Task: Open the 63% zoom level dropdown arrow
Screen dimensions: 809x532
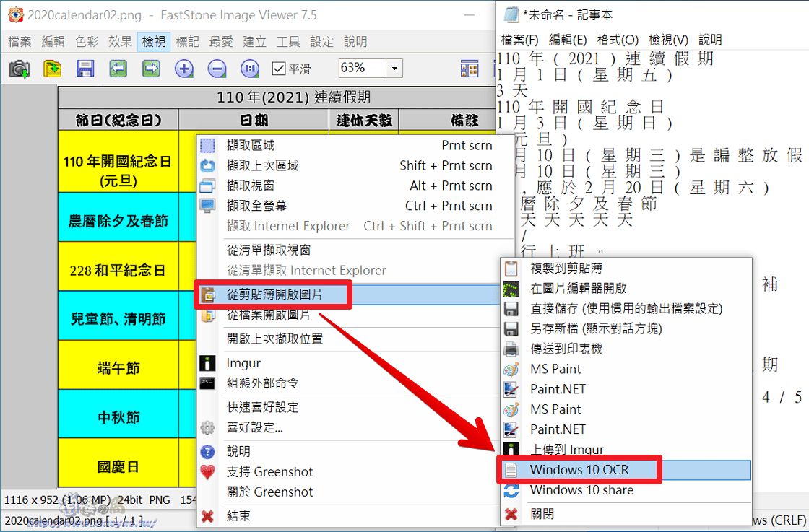Action: [394, 68]
